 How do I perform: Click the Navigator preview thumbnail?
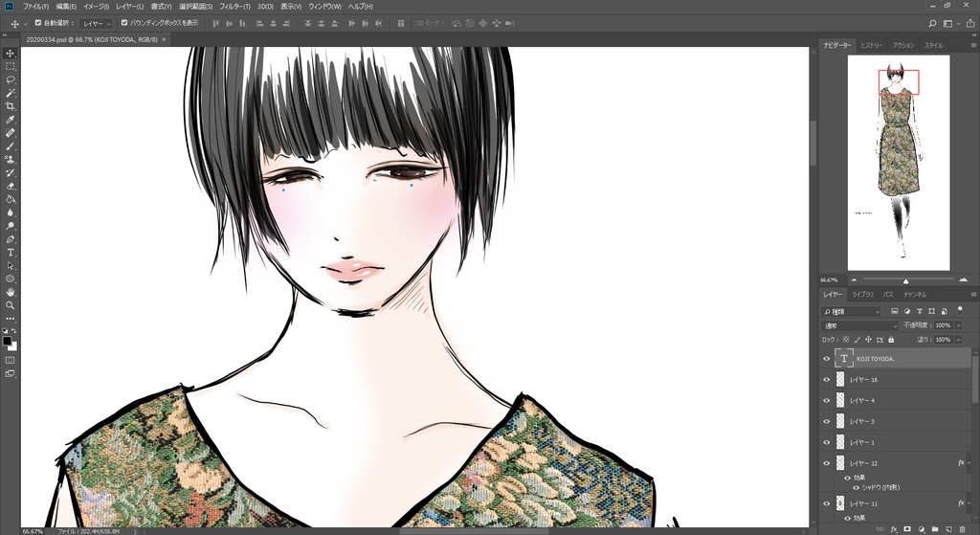tap(898, 163)
